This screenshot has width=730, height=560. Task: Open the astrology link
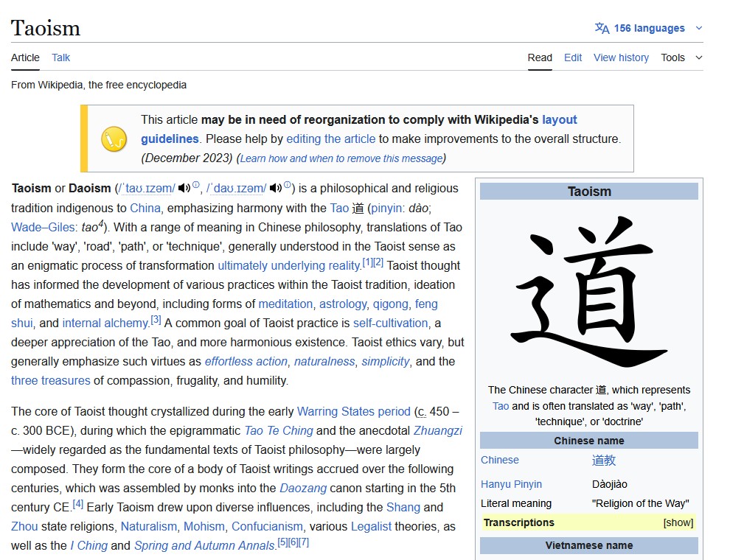pos(343,304)
